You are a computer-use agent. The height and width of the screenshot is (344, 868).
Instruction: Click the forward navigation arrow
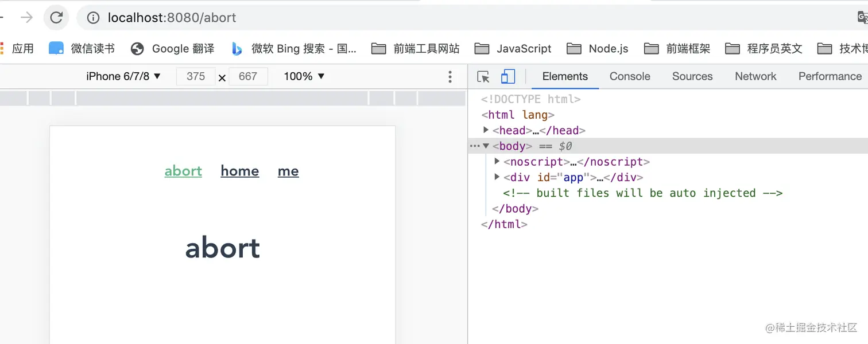(27, 18)
